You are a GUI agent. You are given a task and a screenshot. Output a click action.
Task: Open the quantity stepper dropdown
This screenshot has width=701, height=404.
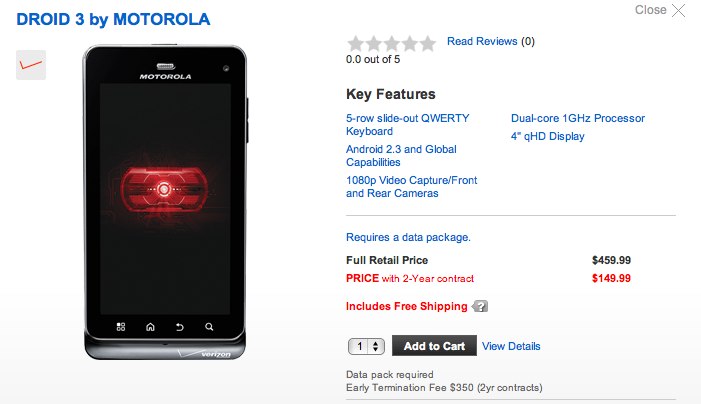(x=366, y=346)
